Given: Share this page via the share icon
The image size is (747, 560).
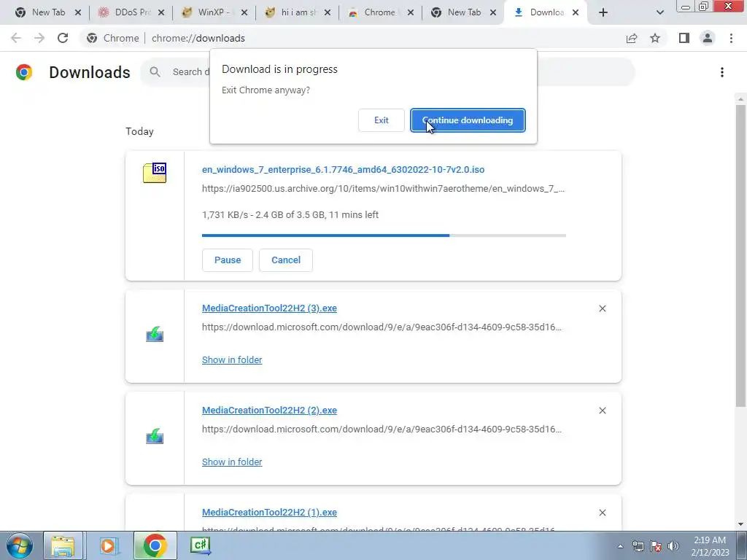Looking at the screenshot, I should point(632,38).
